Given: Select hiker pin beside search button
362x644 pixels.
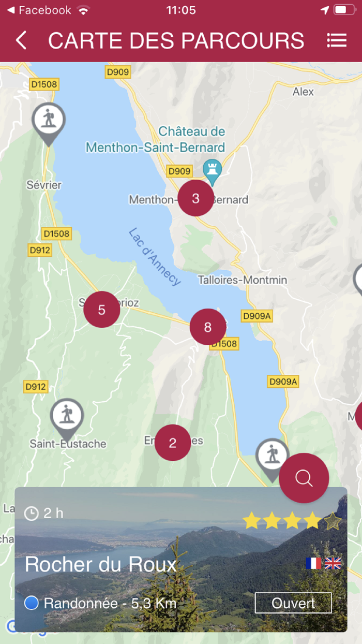Looking at the screenshot, I should point(271,460).
